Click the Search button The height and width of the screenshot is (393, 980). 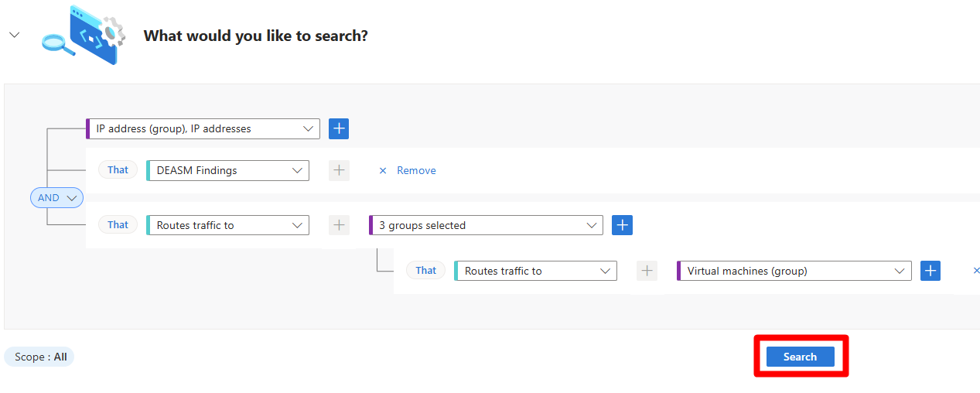click(x=800, y=357)
